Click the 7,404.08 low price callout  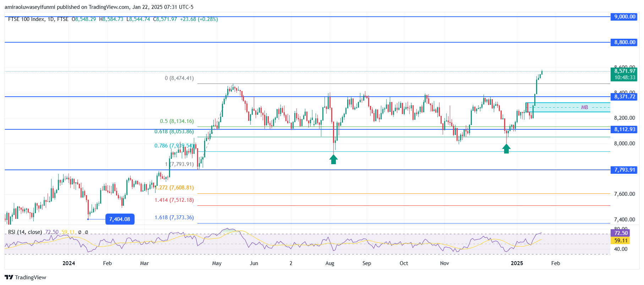(x=120, y=219)
